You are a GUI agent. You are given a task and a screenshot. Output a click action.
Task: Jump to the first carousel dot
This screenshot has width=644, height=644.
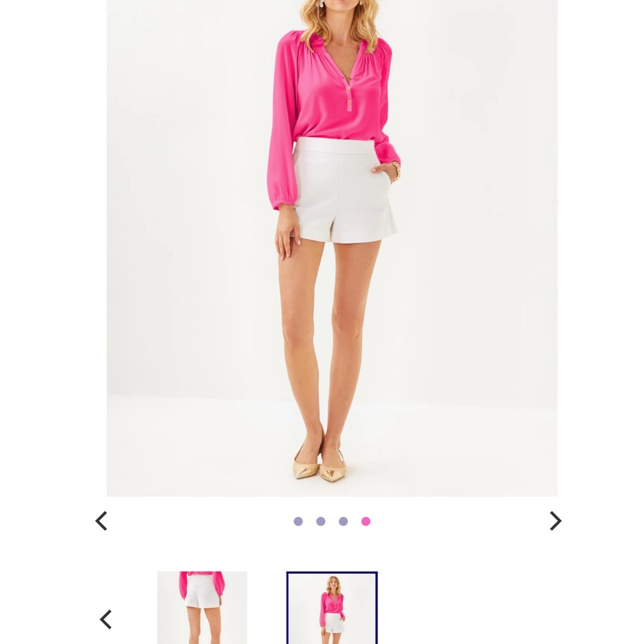(298, 521)
